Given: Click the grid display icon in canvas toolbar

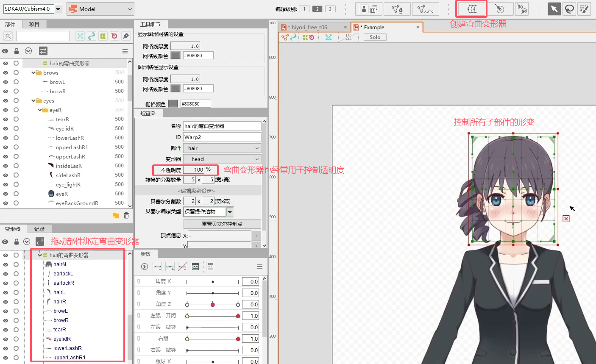Looking at the screenshot, I should (348, 37).
